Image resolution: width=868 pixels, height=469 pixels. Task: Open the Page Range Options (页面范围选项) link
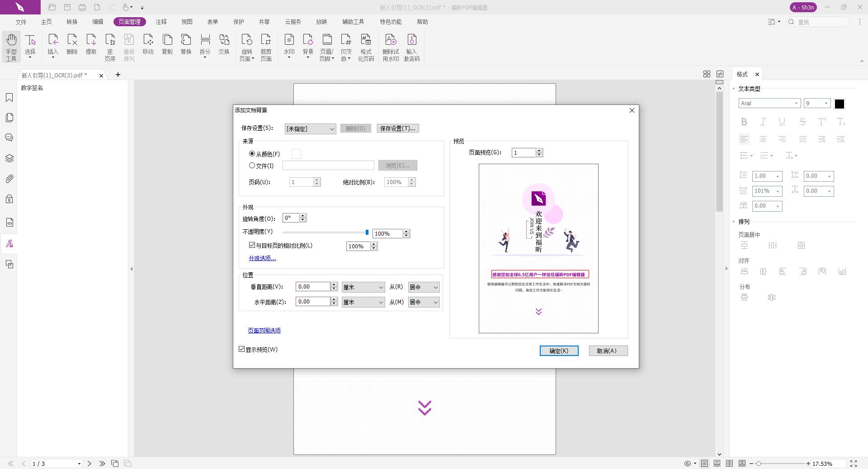(x=264, y=331)
